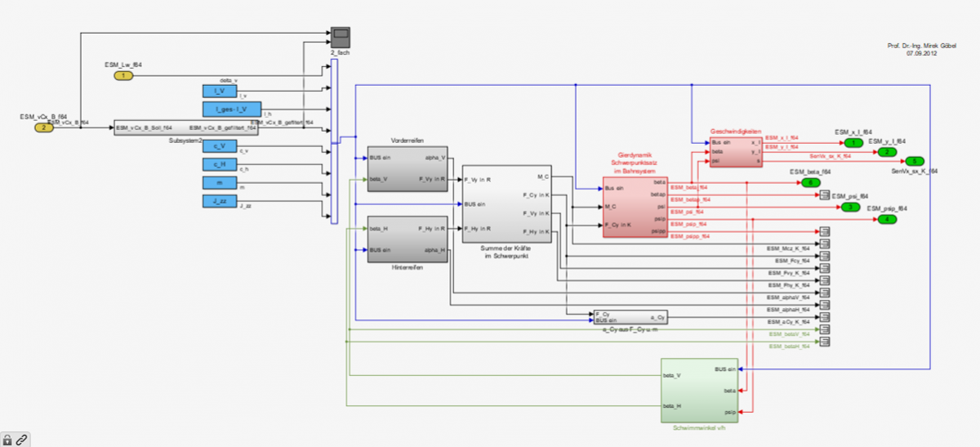Select the ESM_Lw_f64 input port 1

123,76
